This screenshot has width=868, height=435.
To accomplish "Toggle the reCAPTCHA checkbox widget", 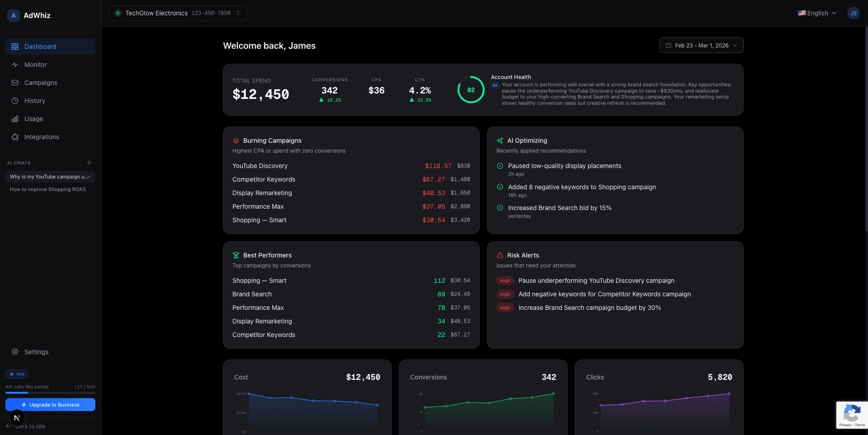I will 852,415.
